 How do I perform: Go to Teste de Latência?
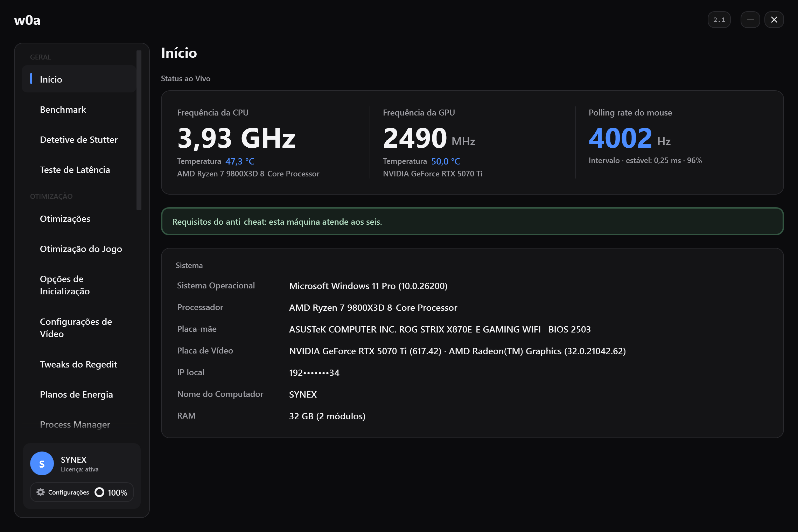point(79,170)
